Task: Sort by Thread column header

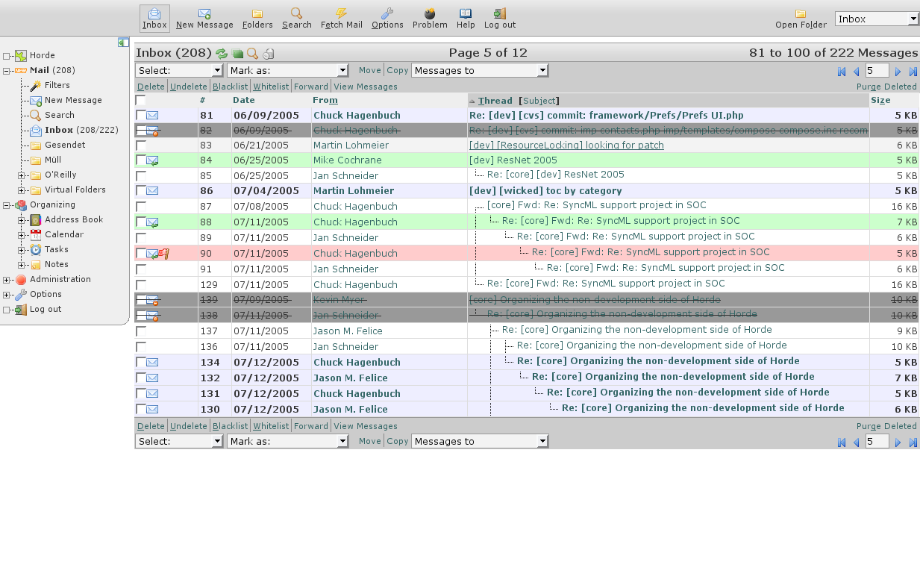Action: (495, 101)
